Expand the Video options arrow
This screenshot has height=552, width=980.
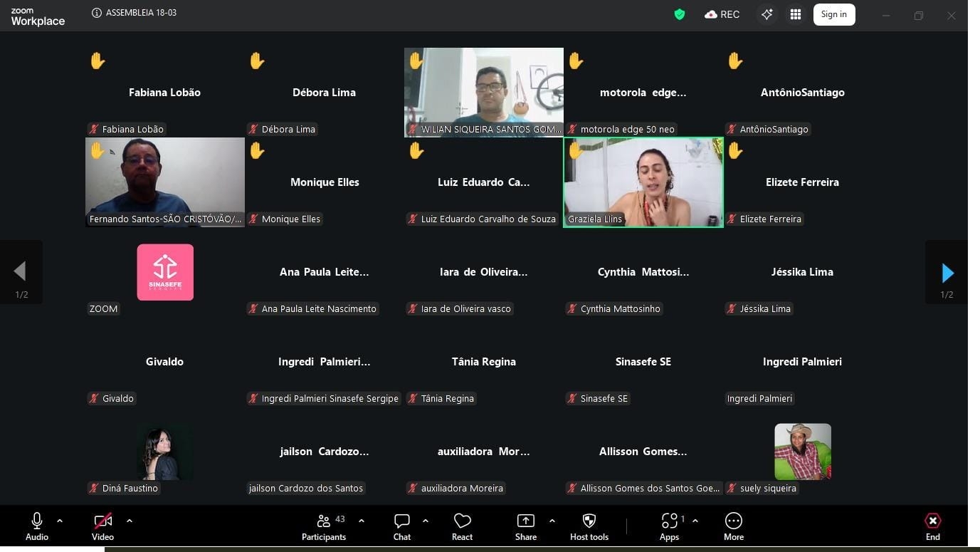(129, 521)
